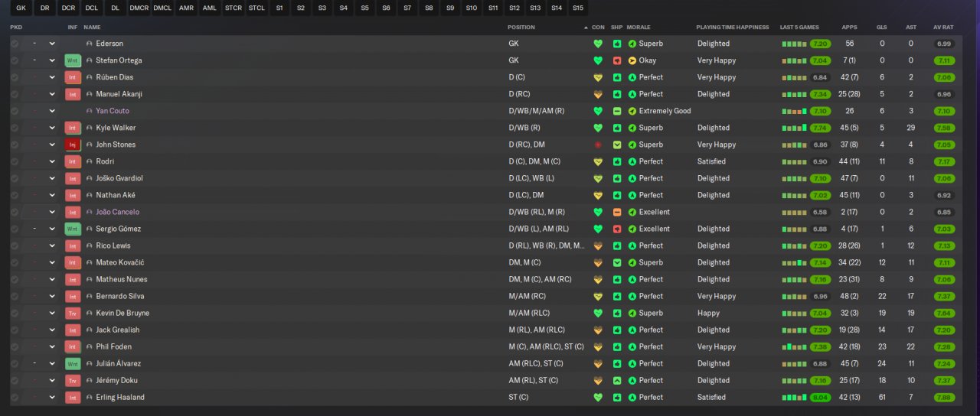The width and height of the screenshot is (980, 416).
Task: Sort by the Playing Time Happiness header
Action: click(733, 27)
